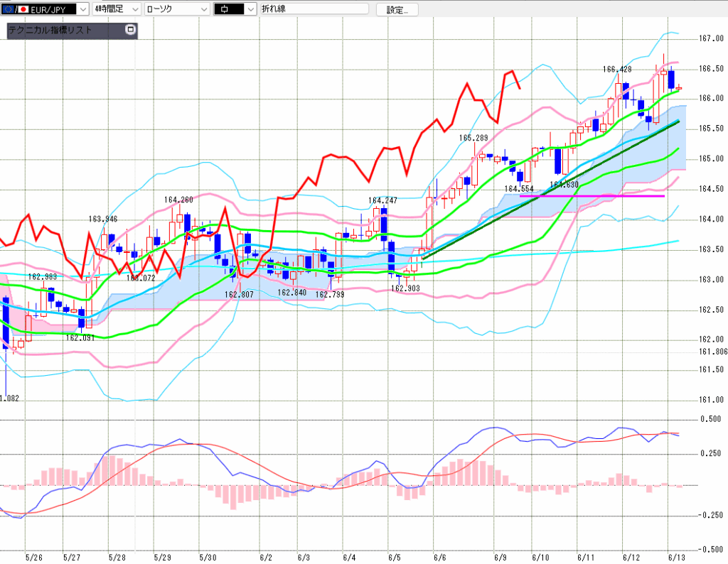Click the 166.428 high price label

pyautogui.click(x=617, y=69)
